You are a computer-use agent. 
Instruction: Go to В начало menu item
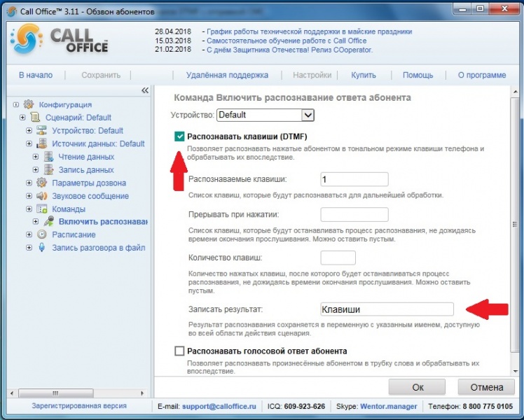coord(36,75)
